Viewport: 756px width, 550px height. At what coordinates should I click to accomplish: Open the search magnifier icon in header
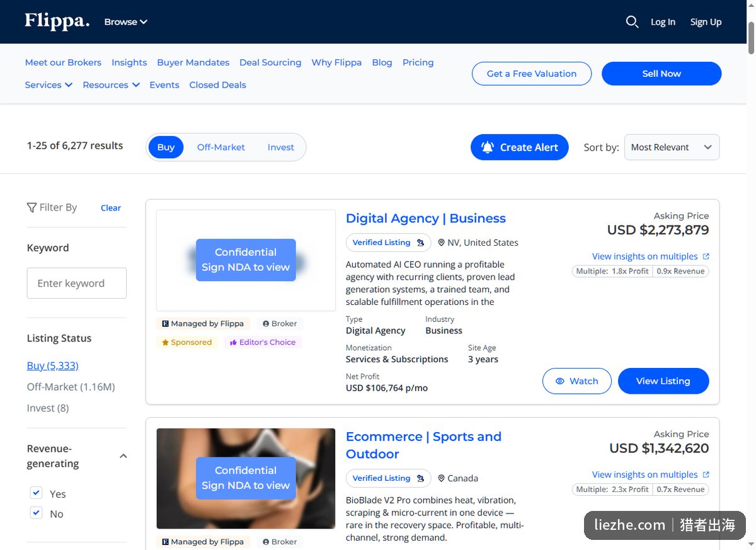[632, 22]
